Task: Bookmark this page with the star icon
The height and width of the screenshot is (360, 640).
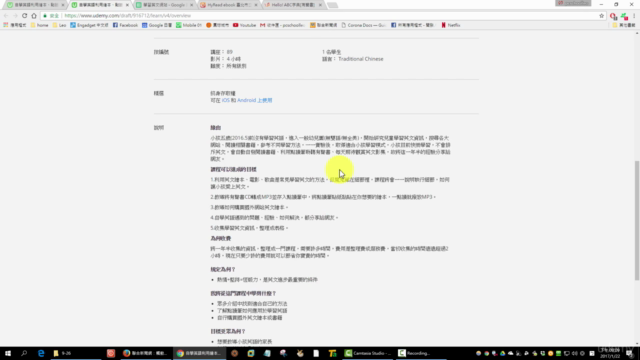Action: [601, 16]
